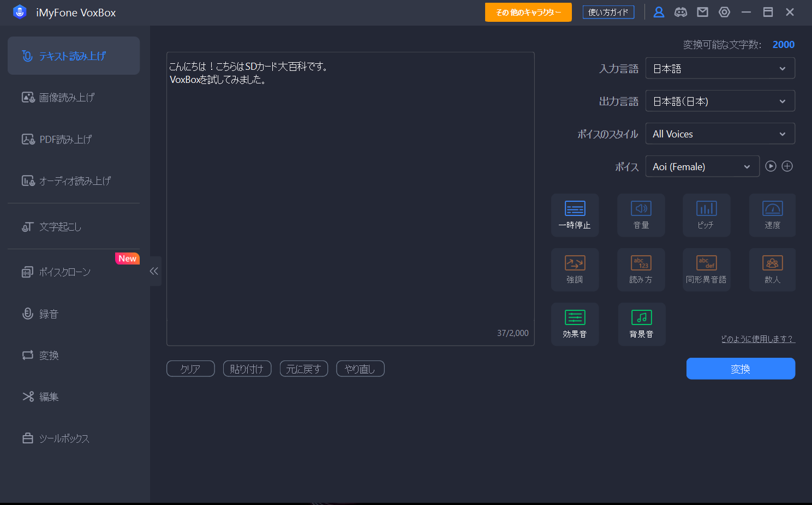The height and width of the screenshot is (505, 812).
Task: Open settings via the hexagon icon
Action: click(x=724, y=12)
